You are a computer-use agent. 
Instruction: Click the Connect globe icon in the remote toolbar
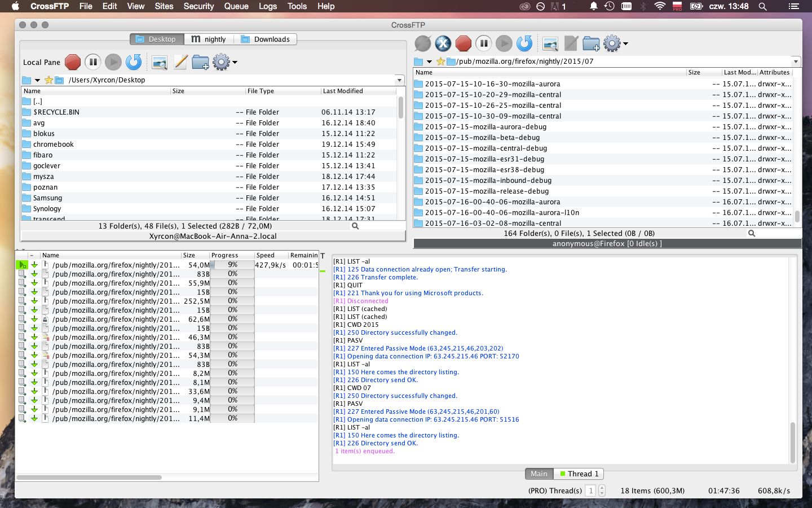click(x=423, y=43)
